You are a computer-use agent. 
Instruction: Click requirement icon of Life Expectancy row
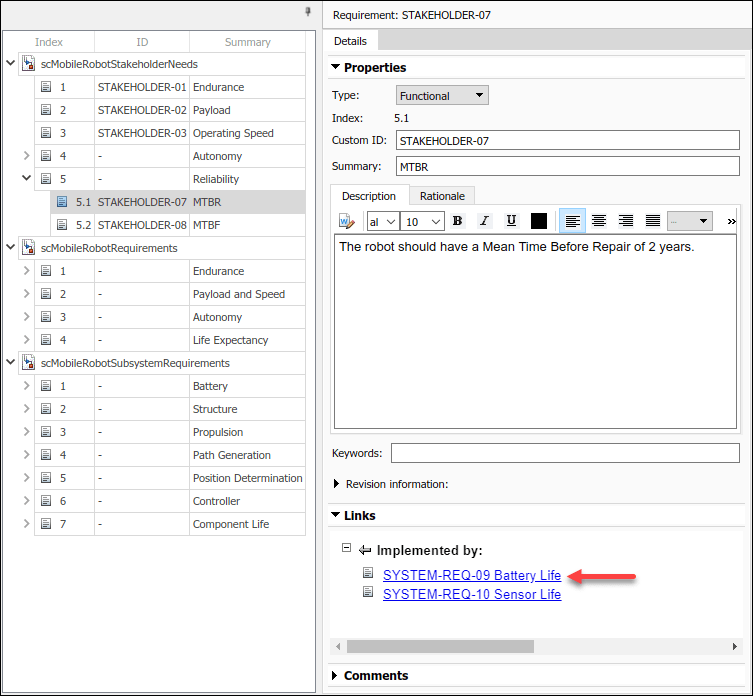pyautogui.click(x=46, y=340)
